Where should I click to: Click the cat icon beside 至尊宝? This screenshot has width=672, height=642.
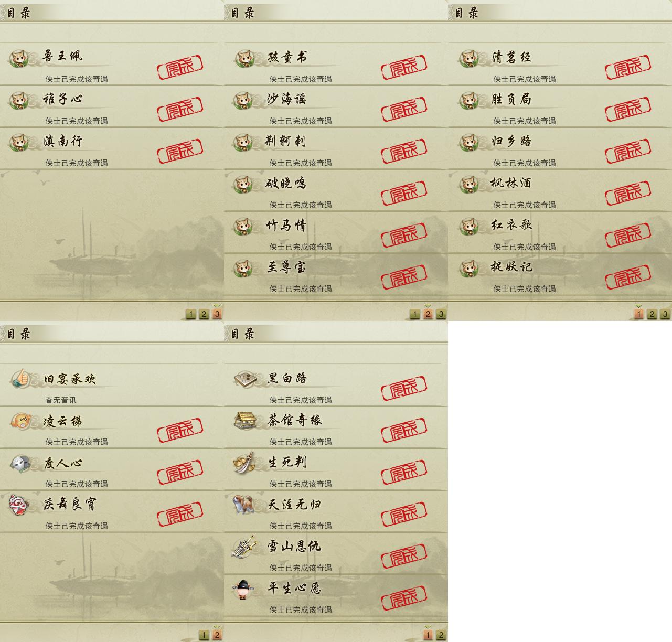click(244, 268)
